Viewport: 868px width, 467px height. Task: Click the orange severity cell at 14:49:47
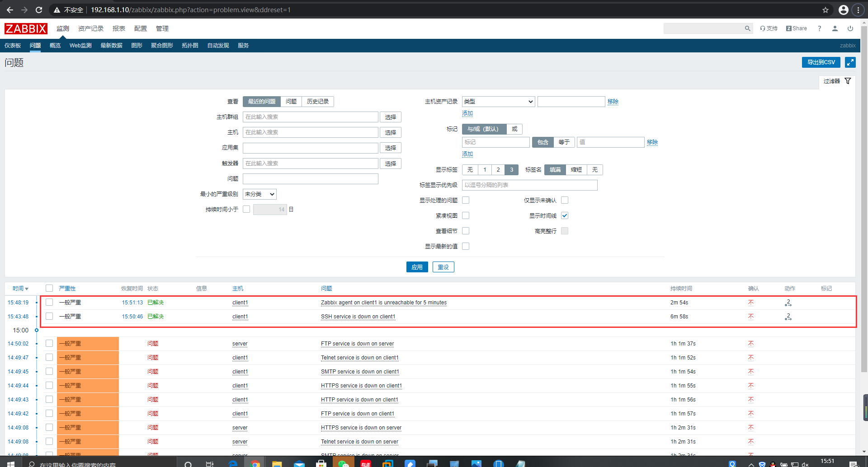(x=88, y=358)
